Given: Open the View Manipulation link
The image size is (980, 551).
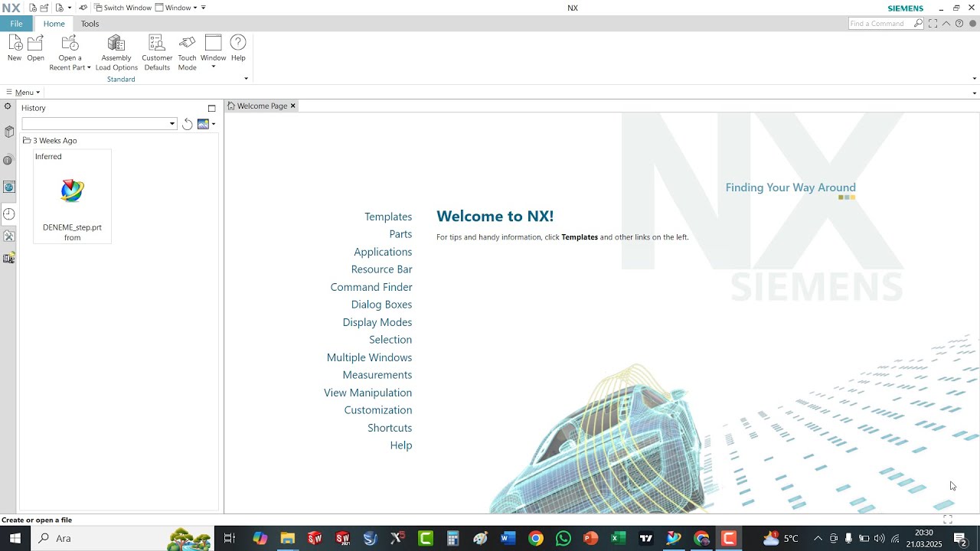Looking at the screenshot, I should click(x=367, y=393).
